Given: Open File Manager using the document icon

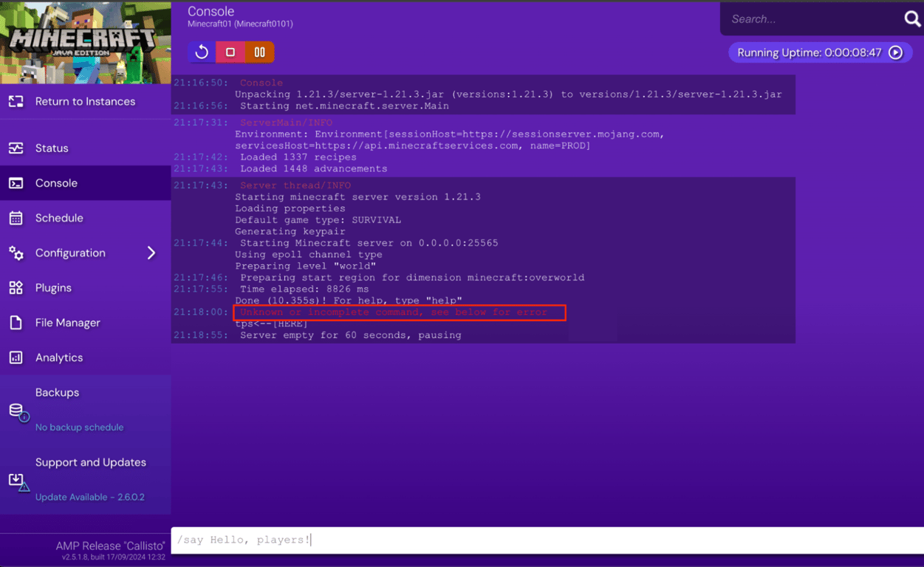Looking at the screenshot, I should [x=16, y=323].
